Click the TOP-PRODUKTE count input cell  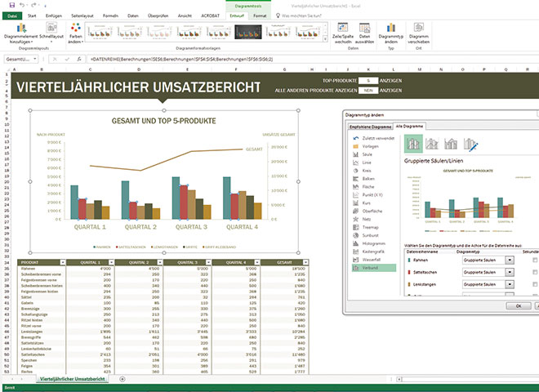coord(368,81)
